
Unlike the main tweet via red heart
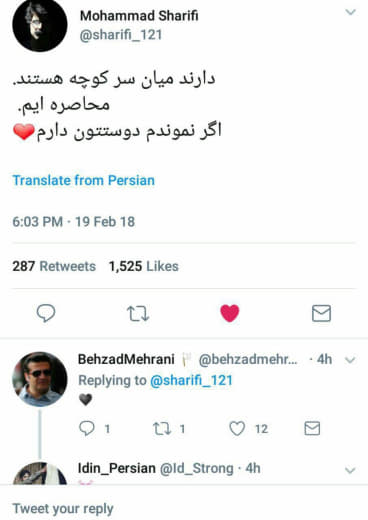click(x=230, y=313)
